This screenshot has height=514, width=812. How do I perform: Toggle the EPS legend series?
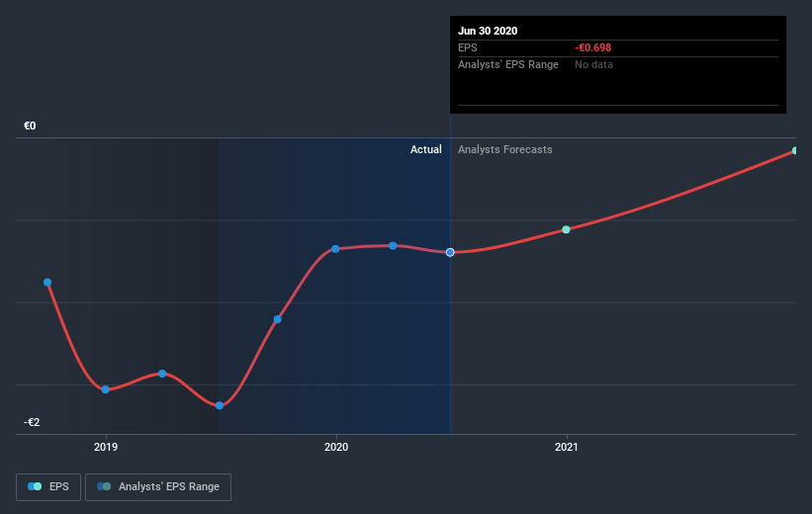(48, 487)
